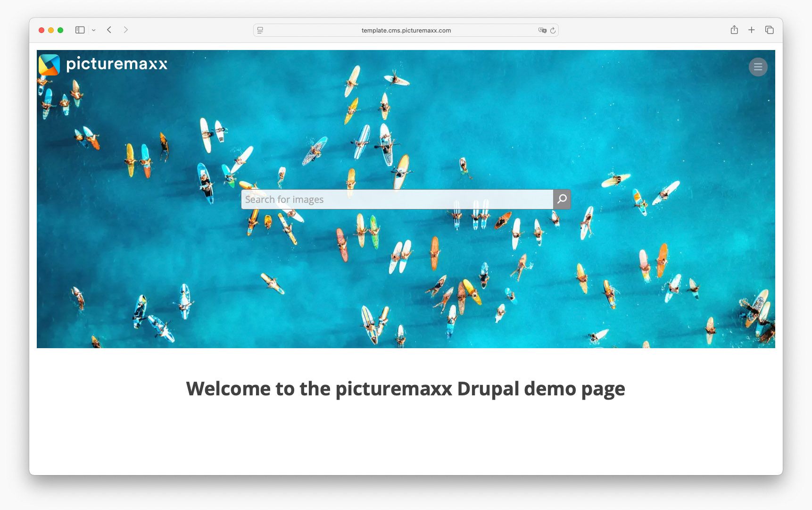Share the current page
This screenshot has height=510, width=812.
734,29
